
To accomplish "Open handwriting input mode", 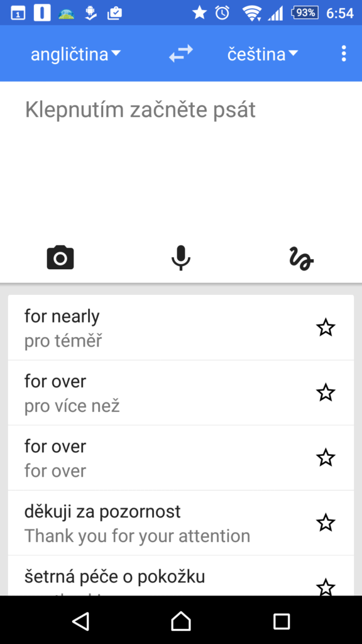I will pos(301,258).
